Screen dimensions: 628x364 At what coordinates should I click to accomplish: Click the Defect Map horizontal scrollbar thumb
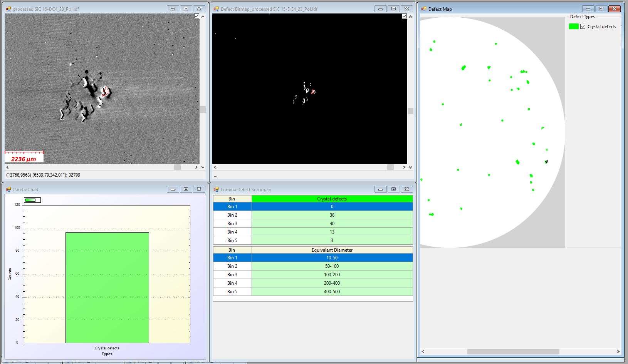click(x=513, y=351)
